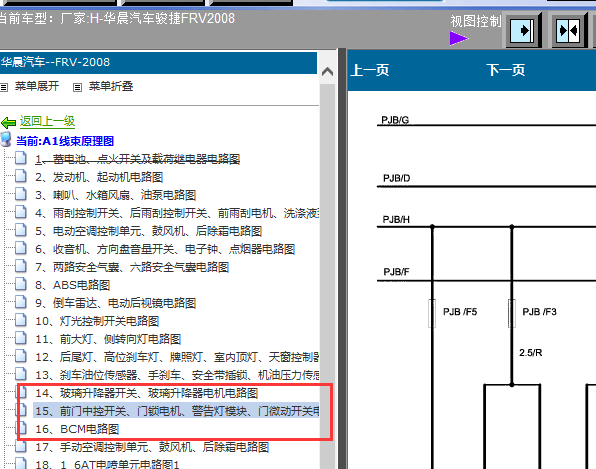Click the 视图控制 label
Viewport: 596px width, 469px height.
tap(476, 21)
